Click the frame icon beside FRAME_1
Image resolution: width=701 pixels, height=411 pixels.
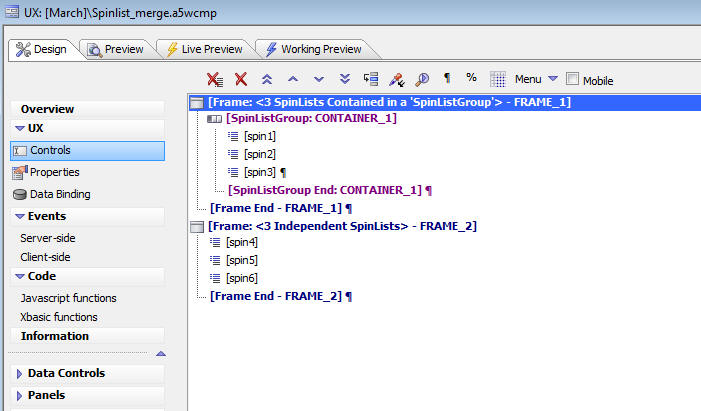197,103
